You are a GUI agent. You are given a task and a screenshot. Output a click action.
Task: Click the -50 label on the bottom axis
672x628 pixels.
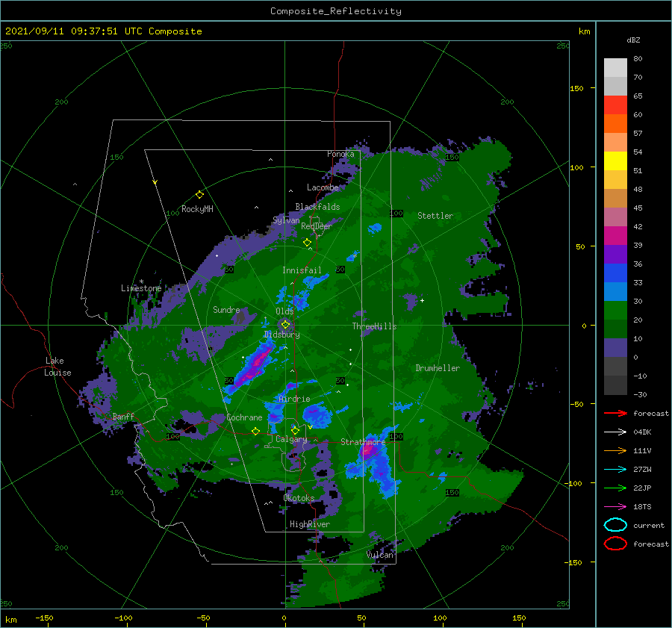202,618
